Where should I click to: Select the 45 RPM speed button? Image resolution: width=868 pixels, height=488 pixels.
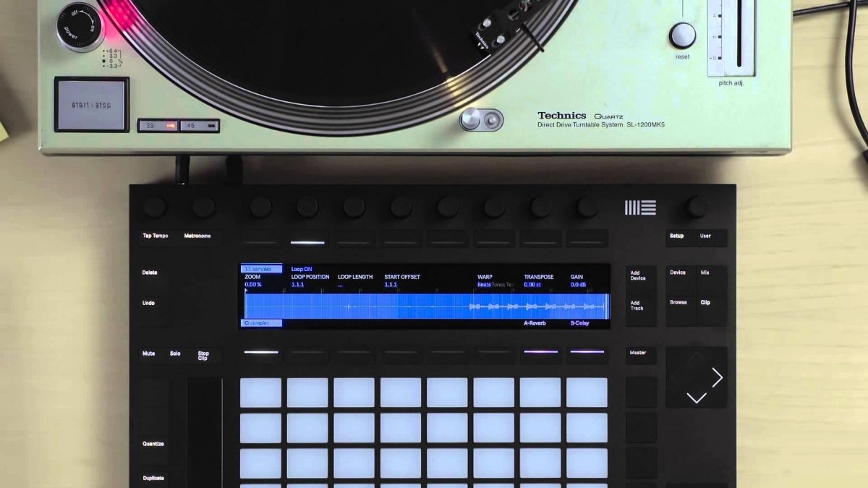199,126
